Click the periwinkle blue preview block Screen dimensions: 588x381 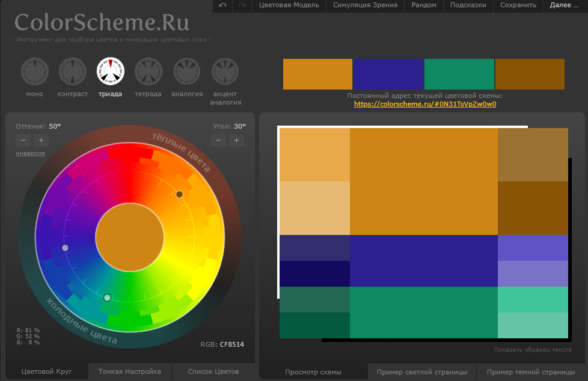tap(533, 248)
